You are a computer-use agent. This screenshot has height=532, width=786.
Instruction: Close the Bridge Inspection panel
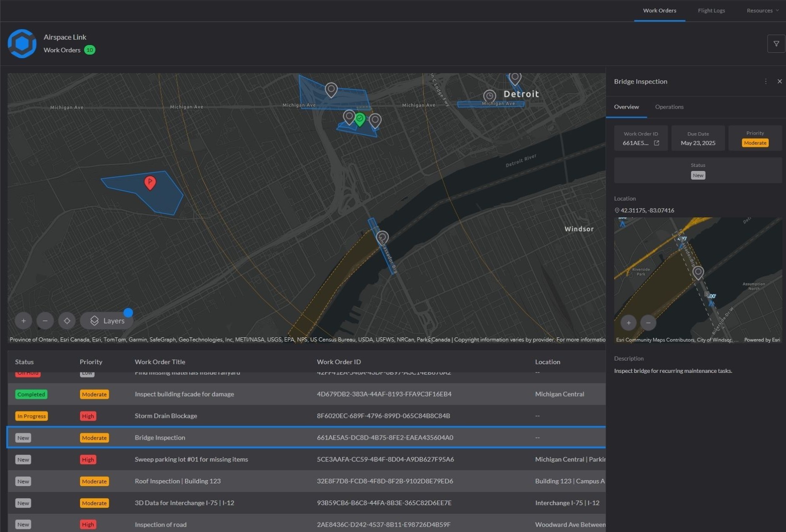coord(780,81)
